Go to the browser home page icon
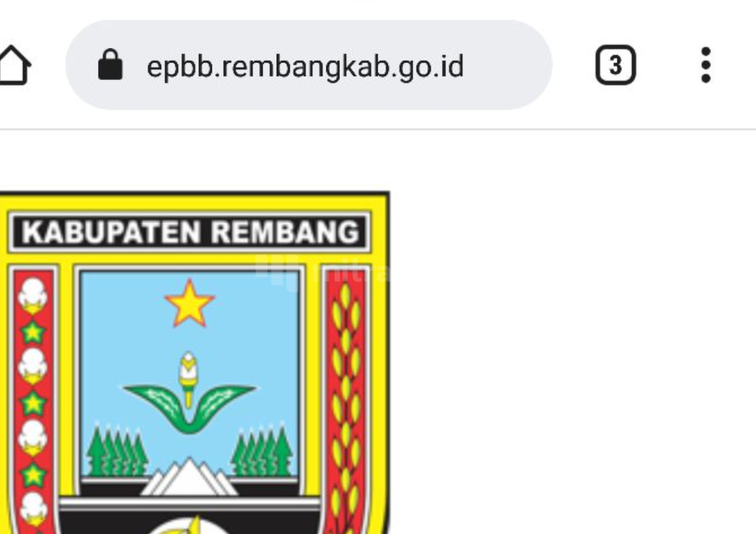This screenshot has width=756, height=534. click(13, 65)
